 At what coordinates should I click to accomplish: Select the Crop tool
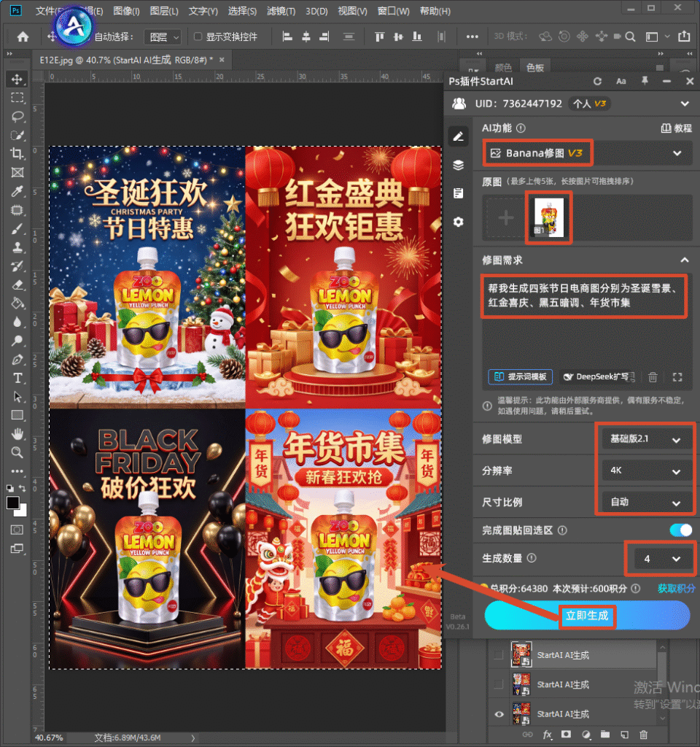[17, 154]
